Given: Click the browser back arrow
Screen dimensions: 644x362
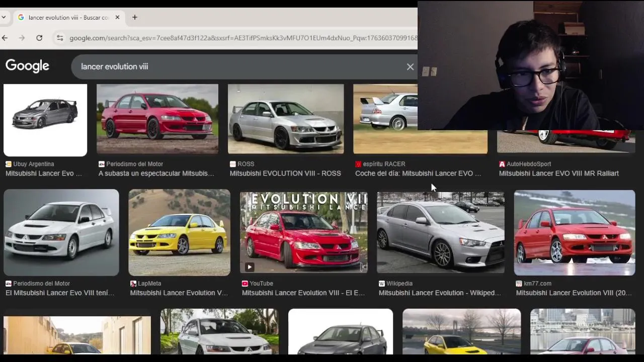Looking at the screenshot, I should point(5,38).
